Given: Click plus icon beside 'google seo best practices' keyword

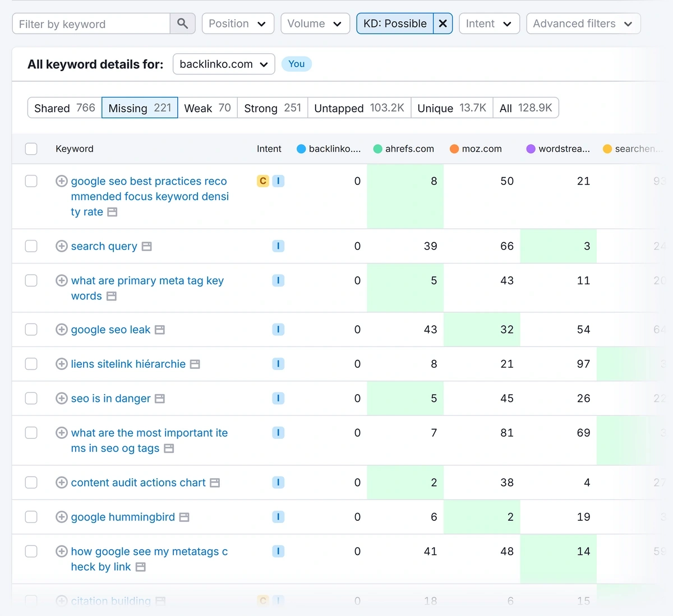Looking at the screenshot, I should coord(62,181).
